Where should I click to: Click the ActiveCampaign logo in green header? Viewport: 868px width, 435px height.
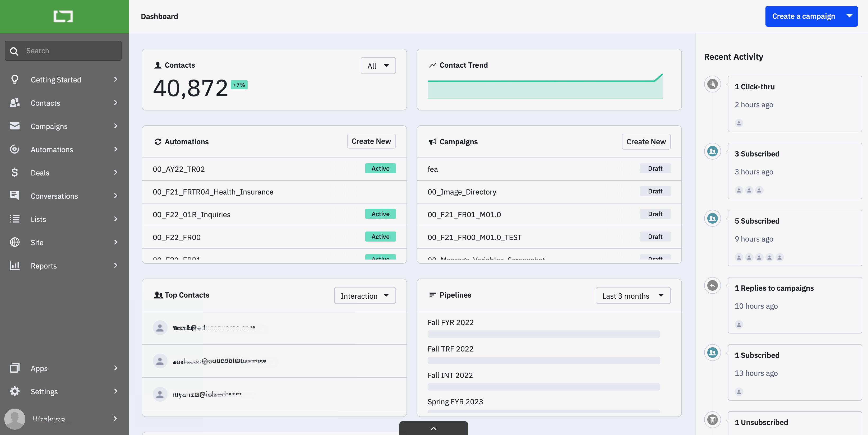[63, 16]
